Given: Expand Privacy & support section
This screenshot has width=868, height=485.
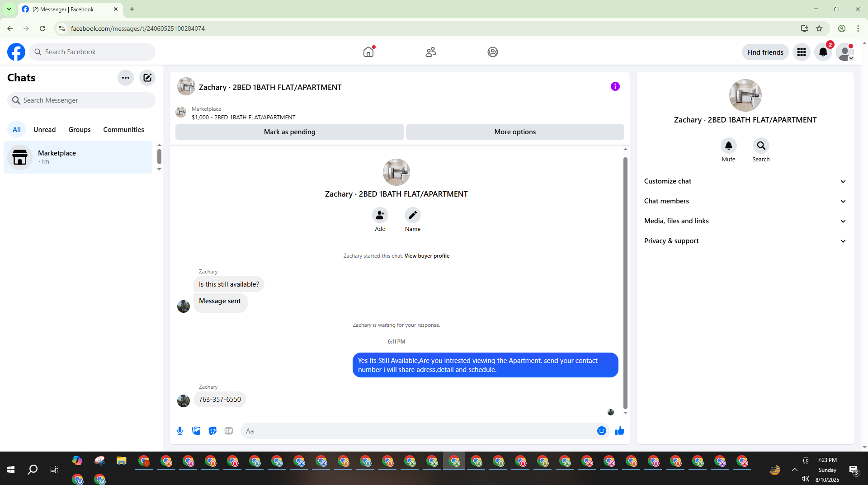Looking at the screenshot, I should 745,241.
